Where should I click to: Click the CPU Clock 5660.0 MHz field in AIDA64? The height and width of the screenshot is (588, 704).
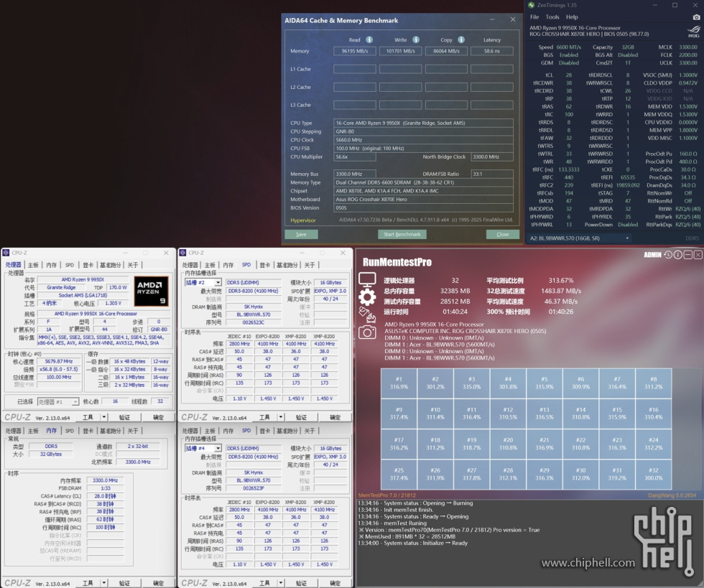(423, 140)
